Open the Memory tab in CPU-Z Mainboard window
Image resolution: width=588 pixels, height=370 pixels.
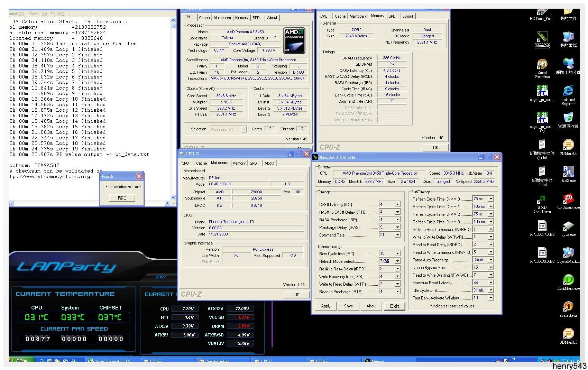tap(239, 163)
